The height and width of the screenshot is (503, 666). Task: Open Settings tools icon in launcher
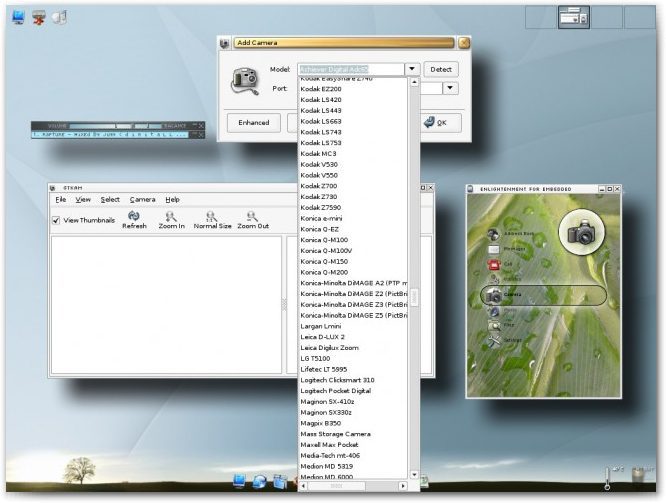[x=494, y=340]
